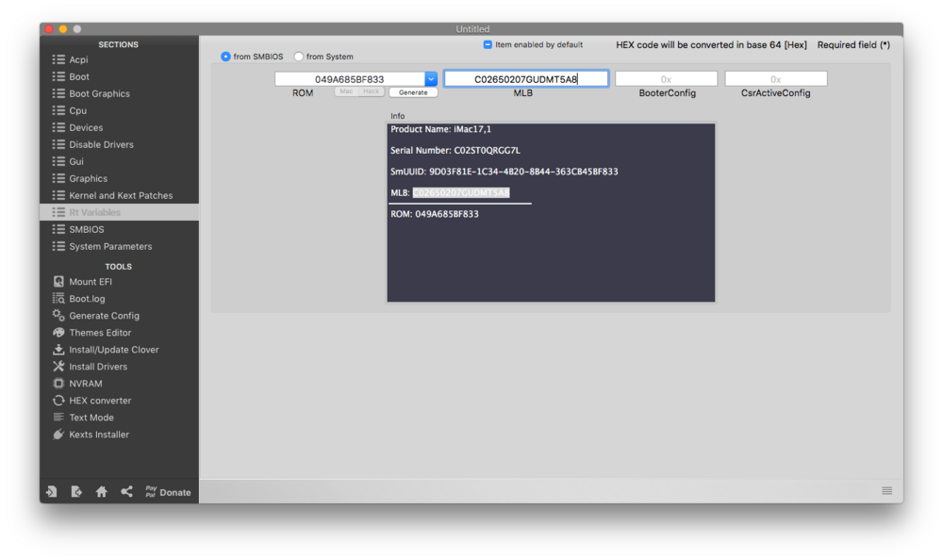943x560 pixels.
Task: Go to the SMBIOS section
Action: (x=86, y=229)
